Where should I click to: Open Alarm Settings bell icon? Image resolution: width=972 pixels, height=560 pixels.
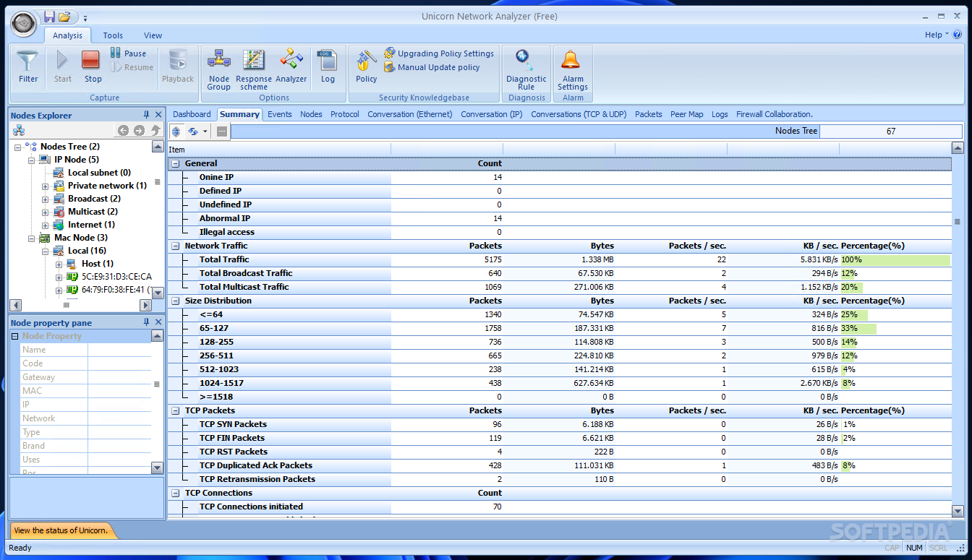573,70
